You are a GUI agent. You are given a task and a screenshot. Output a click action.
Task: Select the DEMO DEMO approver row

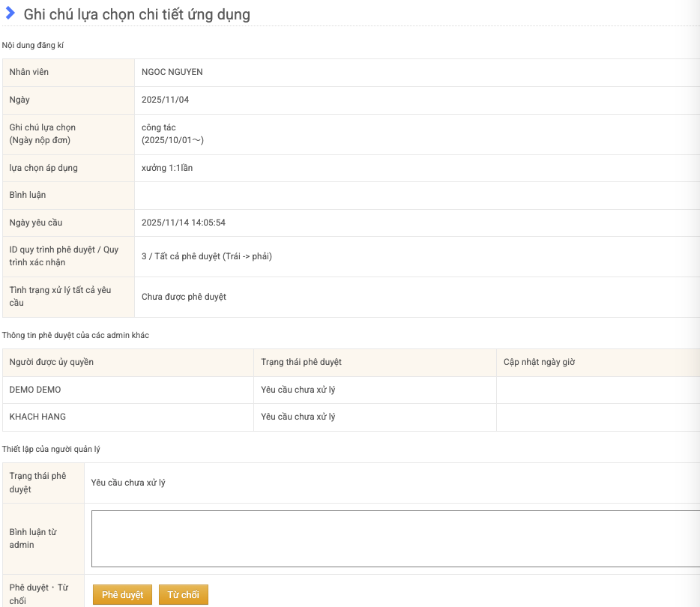coord(35,390)
